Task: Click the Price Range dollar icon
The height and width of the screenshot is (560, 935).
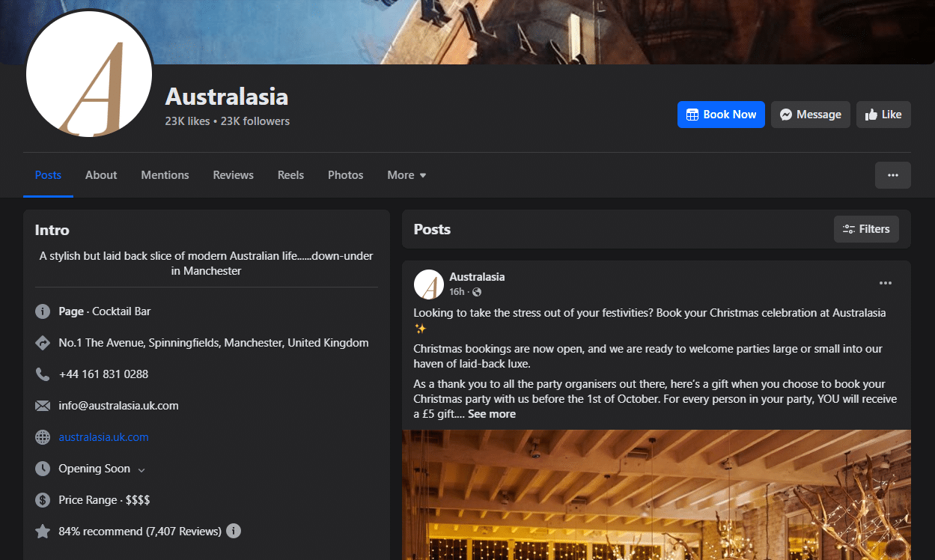Action: (x=43, y=500)
